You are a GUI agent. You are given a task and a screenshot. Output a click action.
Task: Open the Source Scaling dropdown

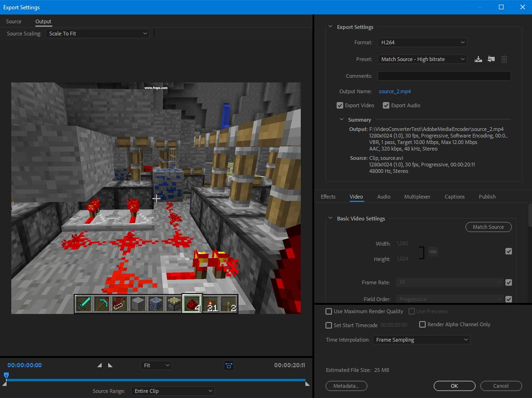point(98,34)
